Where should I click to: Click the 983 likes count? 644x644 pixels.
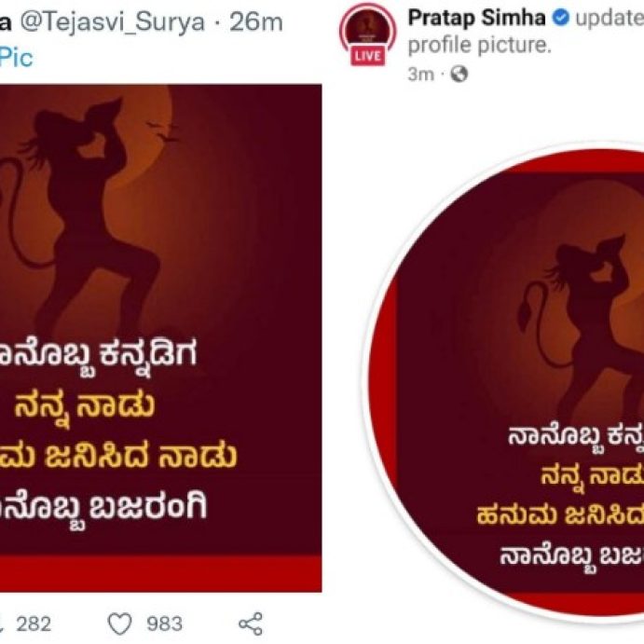164,623
